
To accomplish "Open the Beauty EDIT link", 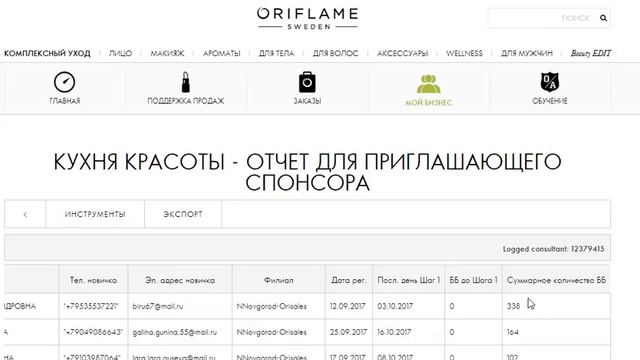I will [x=591, y=53].
